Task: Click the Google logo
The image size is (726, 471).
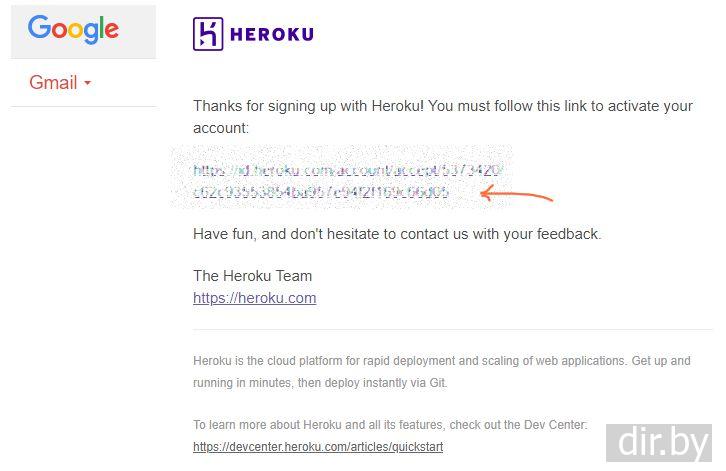Action: pyautogui.click(x=73, y=29)
